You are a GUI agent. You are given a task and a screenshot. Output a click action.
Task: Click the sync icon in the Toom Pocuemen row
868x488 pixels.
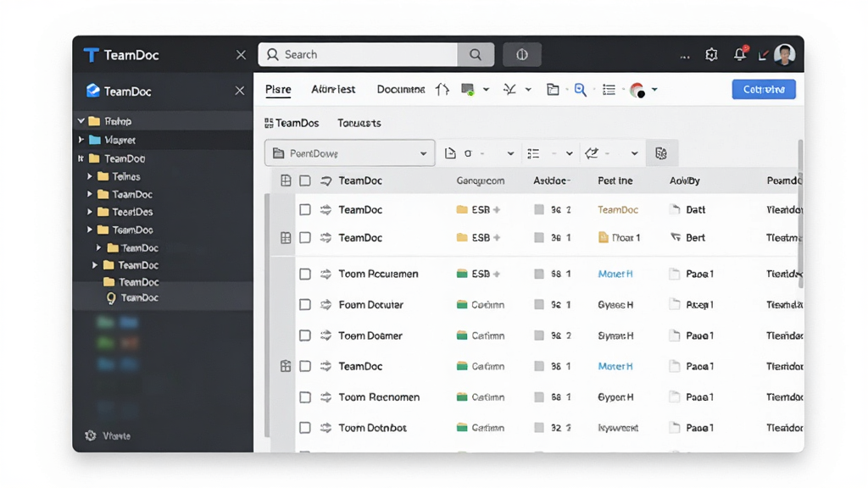[326, 274]
